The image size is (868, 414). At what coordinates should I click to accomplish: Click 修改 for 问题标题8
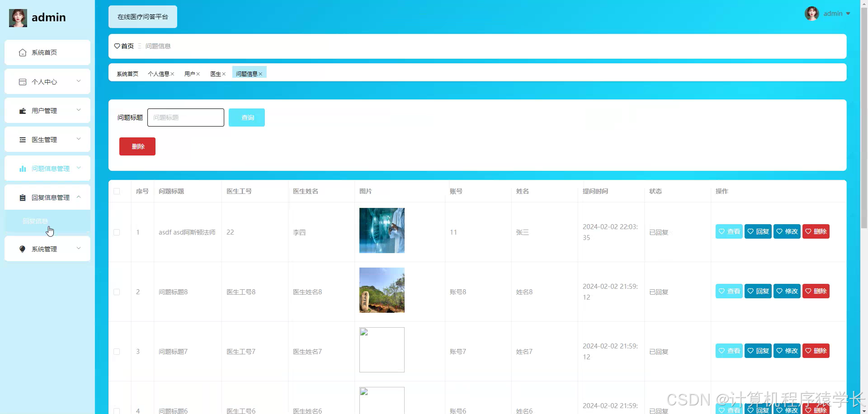tap(787, 291)
